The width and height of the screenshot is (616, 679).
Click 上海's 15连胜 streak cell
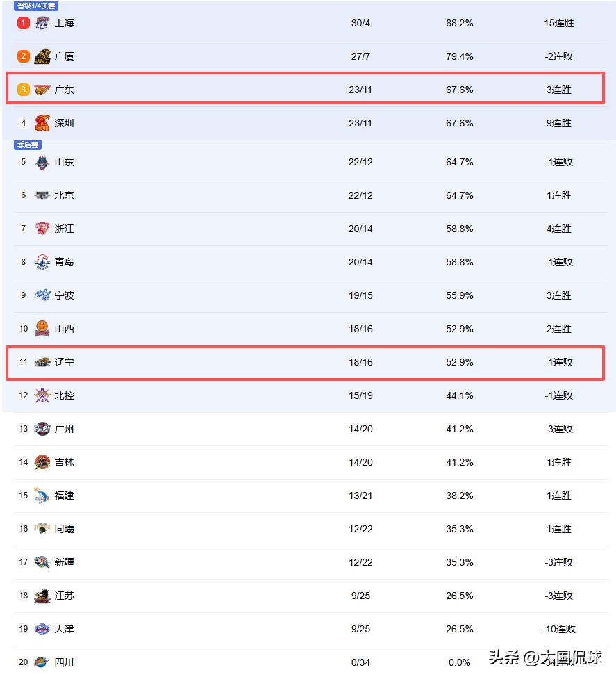click(x=559, y=23)
